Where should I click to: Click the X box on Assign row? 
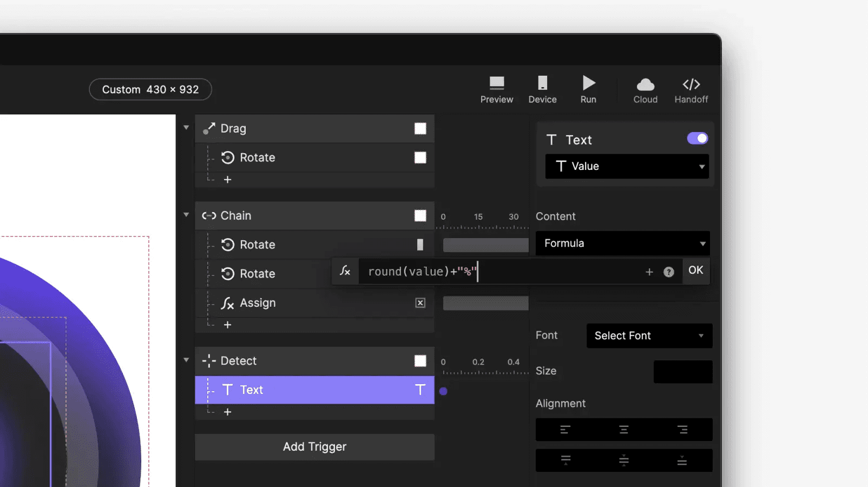420,303
